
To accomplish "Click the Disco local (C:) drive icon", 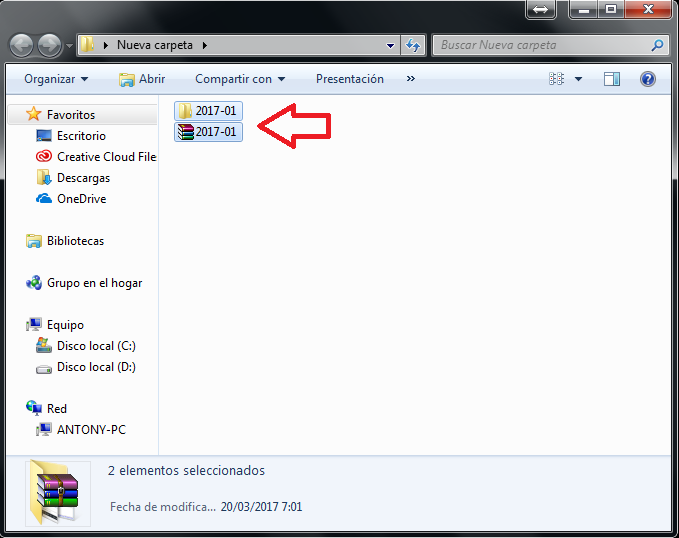I will click(x=44, y=345).
